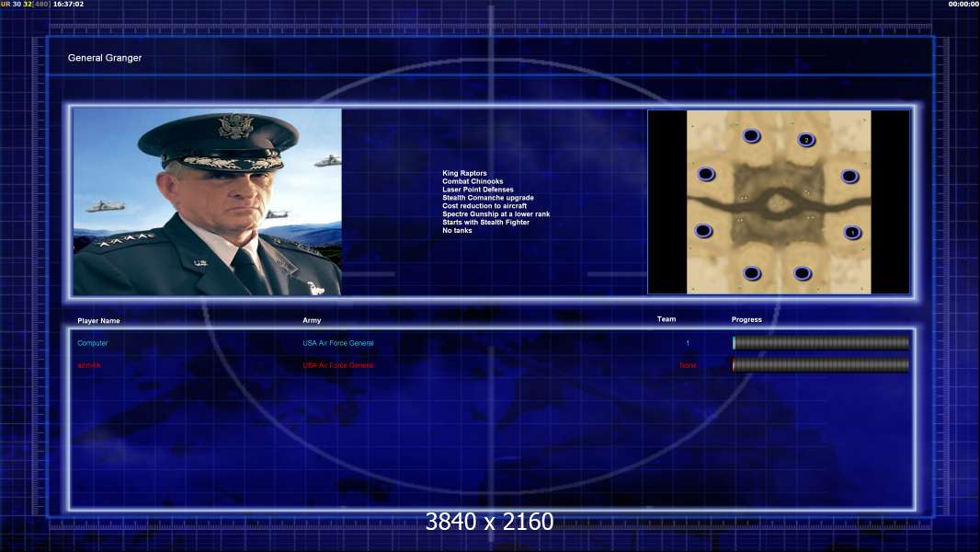Click the red player's loading progress bar
This screenshot has width=980, height=552.
pyautogui.click(x=821, y=365)
